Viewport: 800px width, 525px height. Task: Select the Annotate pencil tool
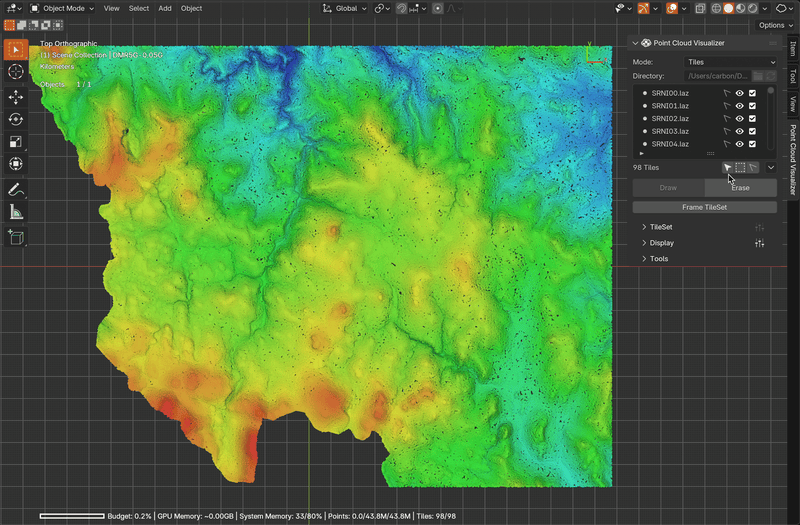(16, 189)
